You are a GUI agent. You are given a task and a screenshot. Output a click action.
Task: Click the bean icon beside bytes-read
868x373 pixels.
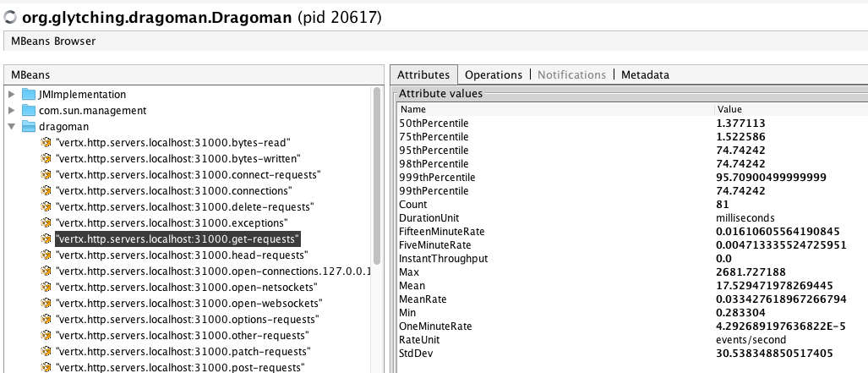click(x=46, y=143)
